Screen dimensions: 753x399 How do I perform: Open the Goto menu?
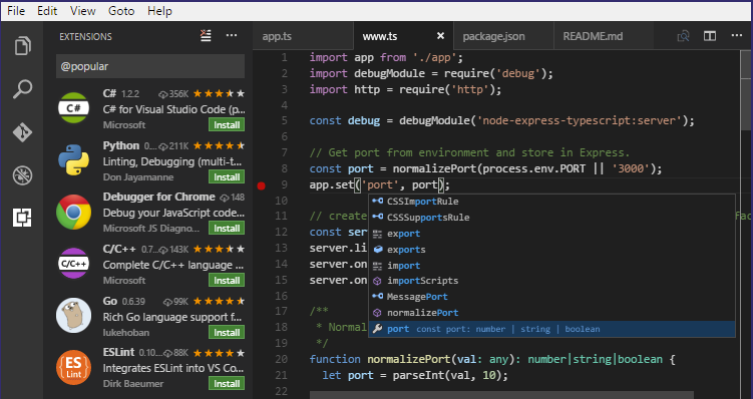121,11
